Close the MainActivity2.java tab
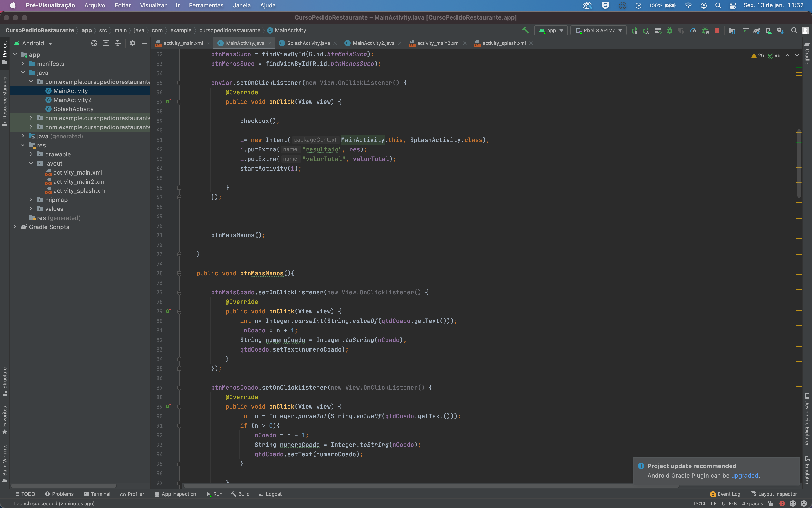Viewport: 812px width, 508px height. (x=400, y=43)
